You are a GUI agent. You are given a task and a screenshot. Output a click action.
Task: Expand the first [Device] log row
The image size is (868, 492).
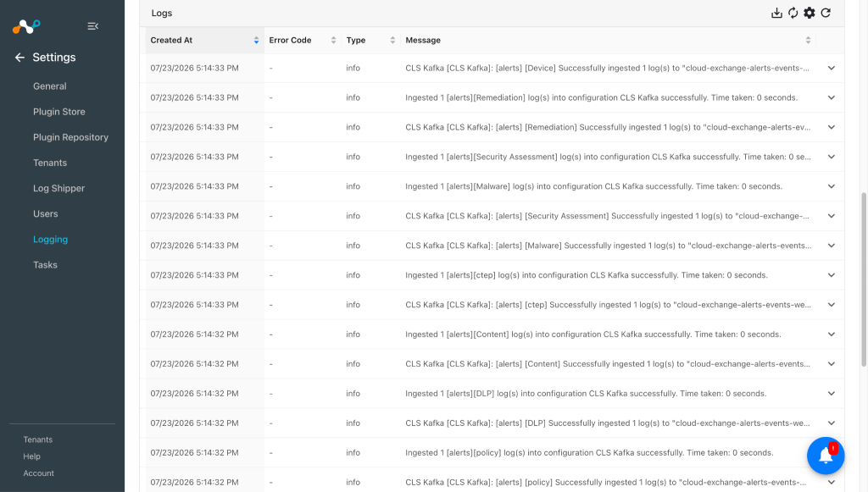click(x=831, y=68)
